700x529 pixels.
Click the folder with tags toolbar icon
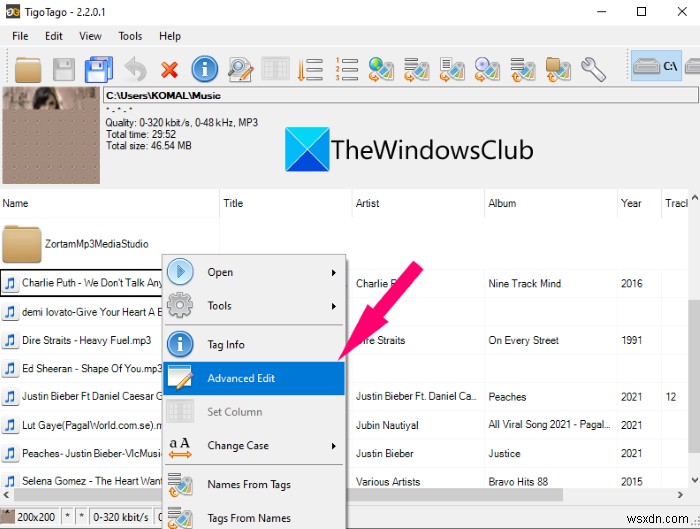(x=558, y=69)
